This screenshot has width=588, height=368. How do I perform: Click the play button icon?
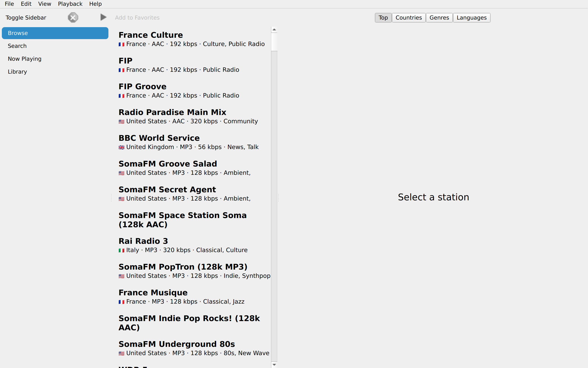point(103,17)
